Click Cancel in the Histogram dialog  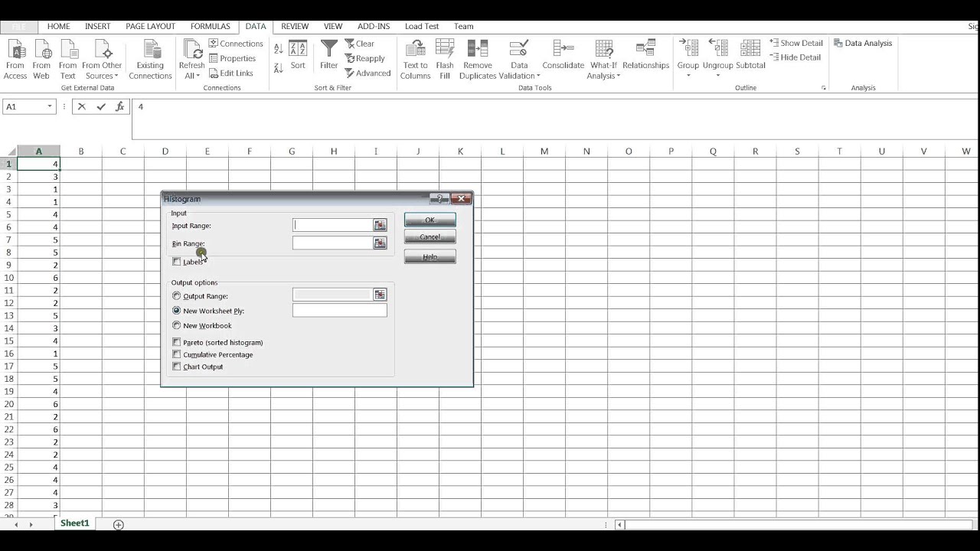pyautogui.click(x=430, y=237)
